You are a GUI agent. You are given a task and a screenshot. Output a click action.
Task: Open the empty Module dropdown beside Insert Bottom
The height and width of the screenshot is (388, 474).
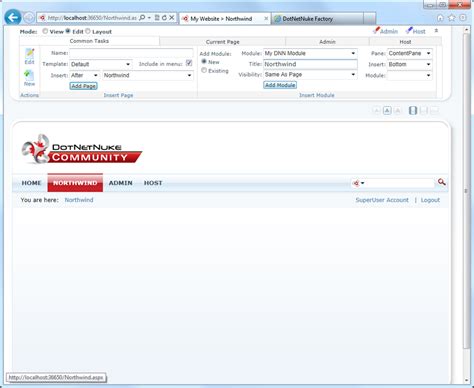click(x=410, y=75)
